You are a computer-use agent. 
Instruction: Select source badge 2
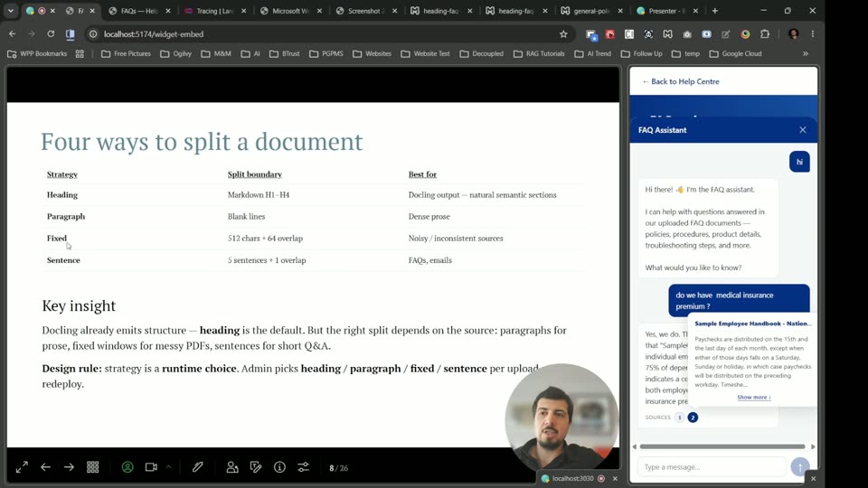click(x=693, y=418)
